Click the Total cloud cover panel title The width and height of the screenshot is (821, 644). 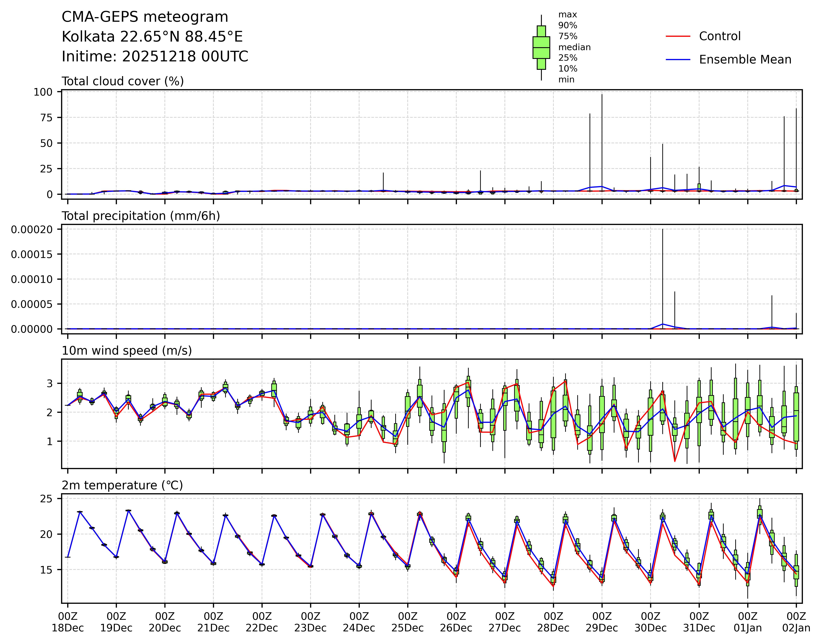(123, 81)
